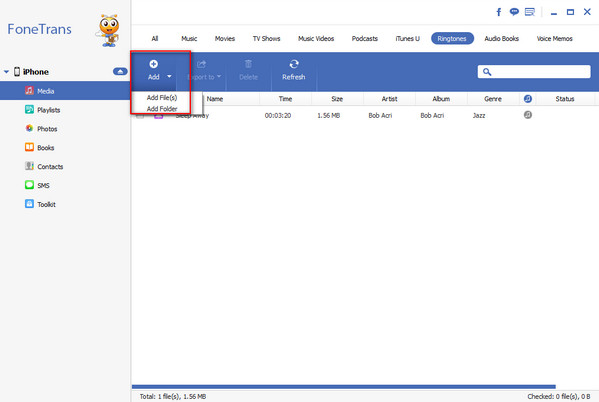Switch to the Music Videos tab
The width and height of the screenshot is (599, 402).
click(316, 39)
